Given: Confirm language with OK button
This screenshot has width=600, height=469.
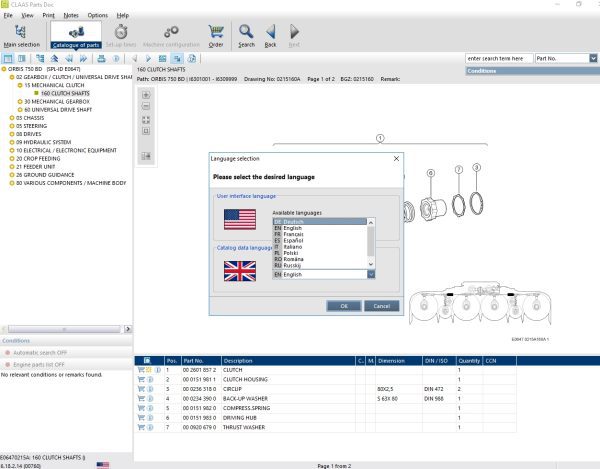Looking at the screenshot, I should (x=343, y=305).
